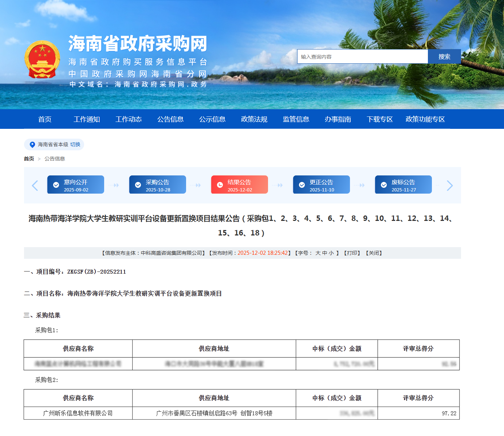The width and height of the screenshot is (504, 436).
Task: Click the checkmark icon on 意向公开 stage
Action: (56, 184)
